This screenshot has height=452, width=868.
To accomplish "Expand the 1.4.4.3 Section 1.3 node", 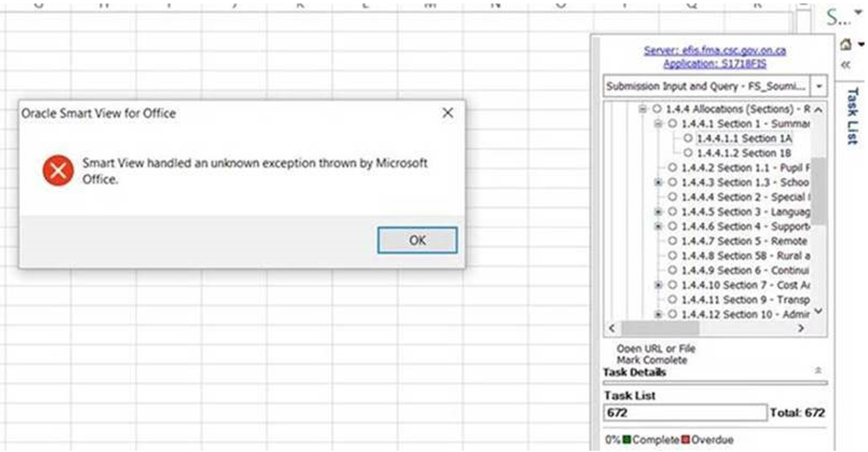I will click(x=658, y=182).
